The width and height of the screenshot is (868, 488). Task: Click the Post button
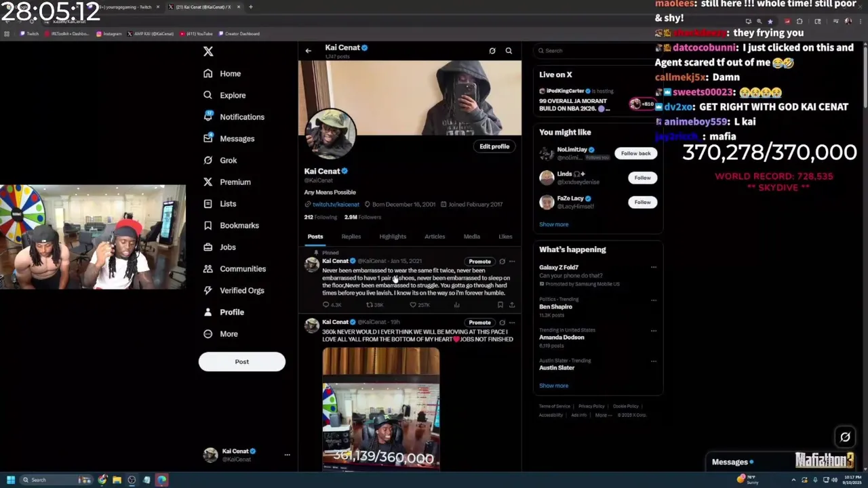[x=242, y=361]
